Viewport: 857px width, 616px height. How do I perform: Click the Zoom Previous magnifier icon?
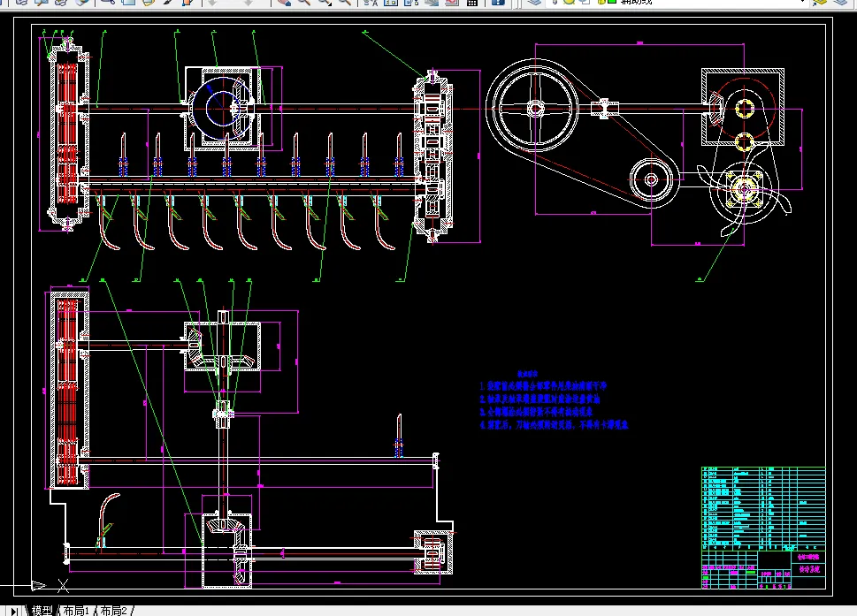(345, 2)
